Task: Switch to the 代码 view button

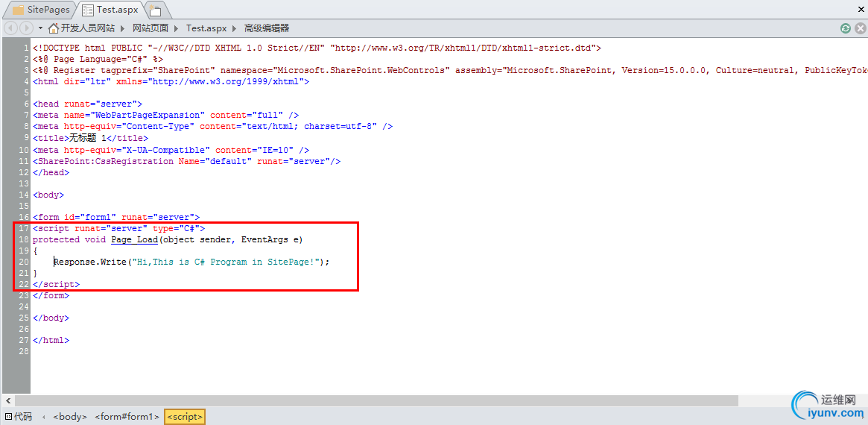Action: coord(23,417)
